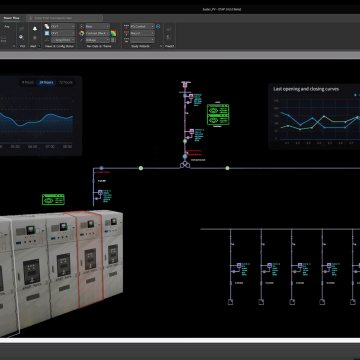
Task: Open the Base data dropdown
Action: click(97, 26)
